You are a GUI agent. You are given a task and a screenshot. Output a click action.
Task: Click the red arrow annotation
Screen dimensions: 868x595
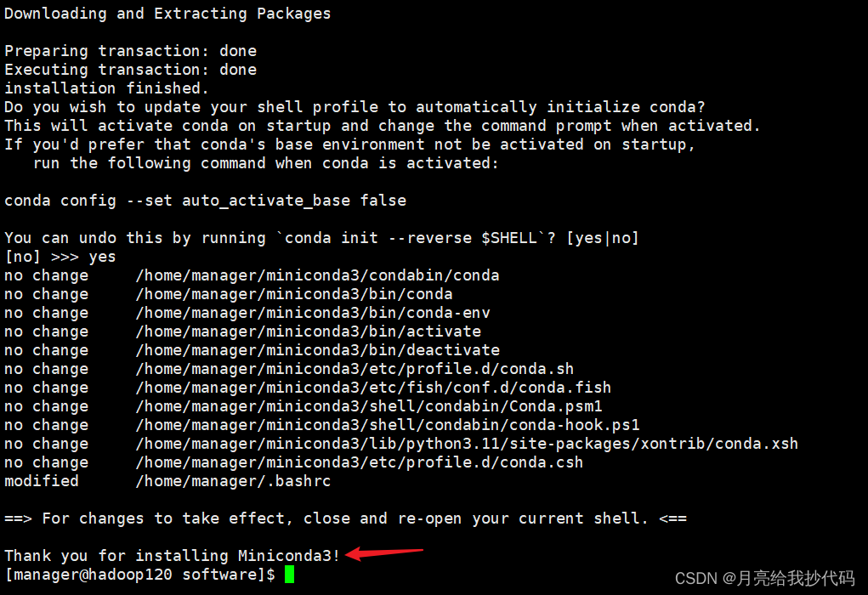[384, 553]
